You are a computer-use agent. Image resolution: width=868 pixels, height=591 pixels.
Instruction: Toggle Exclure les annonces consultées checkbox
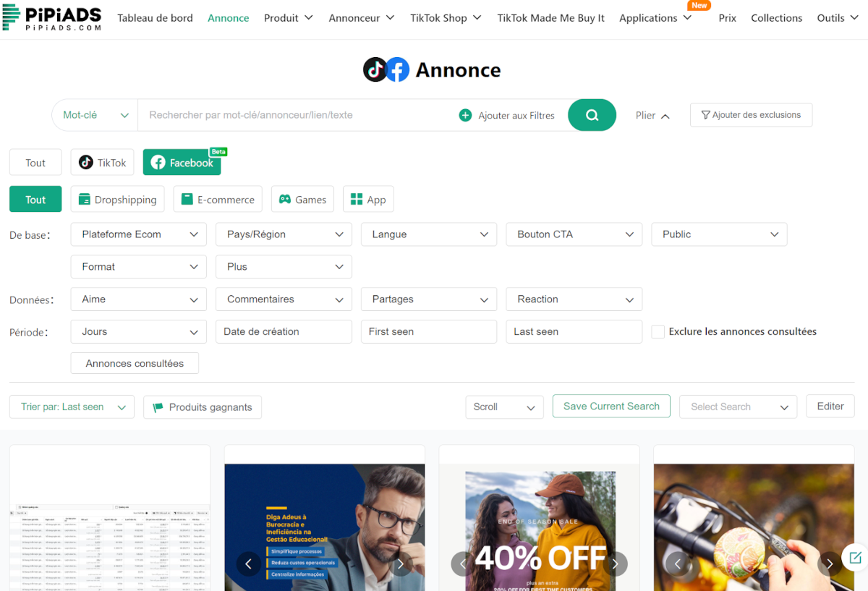pos(658,331)
